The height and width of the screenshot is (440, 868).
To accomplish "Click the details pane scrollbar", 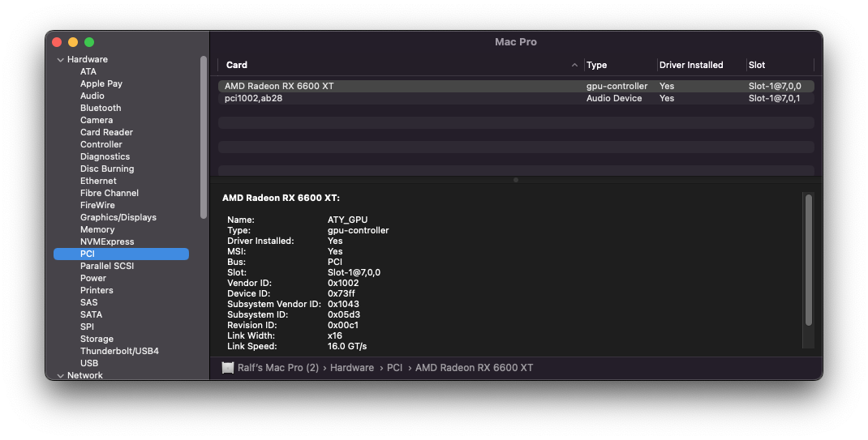I will 808,260.
